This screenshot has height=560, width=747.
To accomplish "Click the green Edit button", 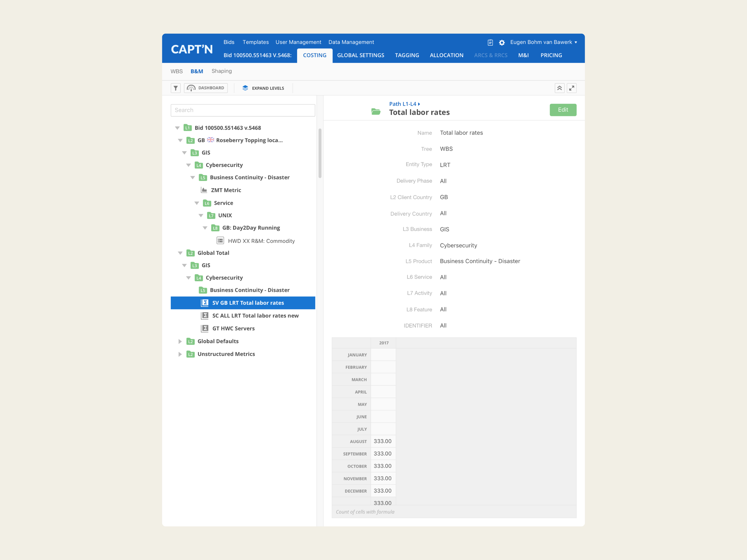I will tap(563, 110).
